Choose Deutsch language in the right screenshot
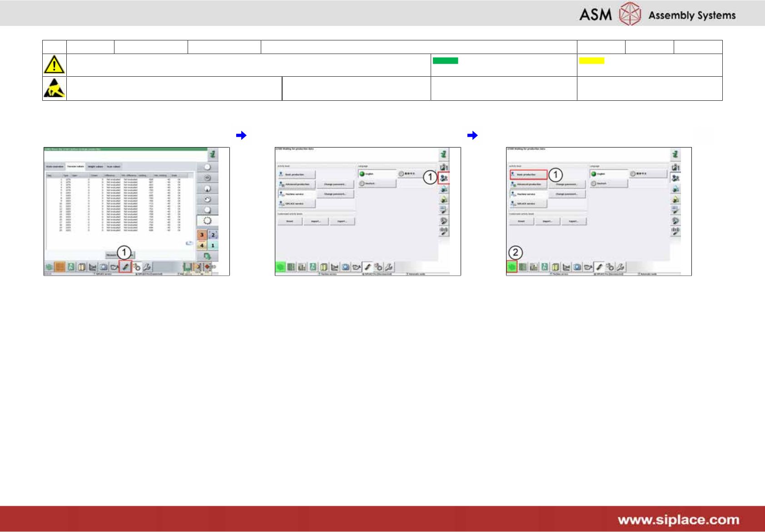 [x=609, y=183]
